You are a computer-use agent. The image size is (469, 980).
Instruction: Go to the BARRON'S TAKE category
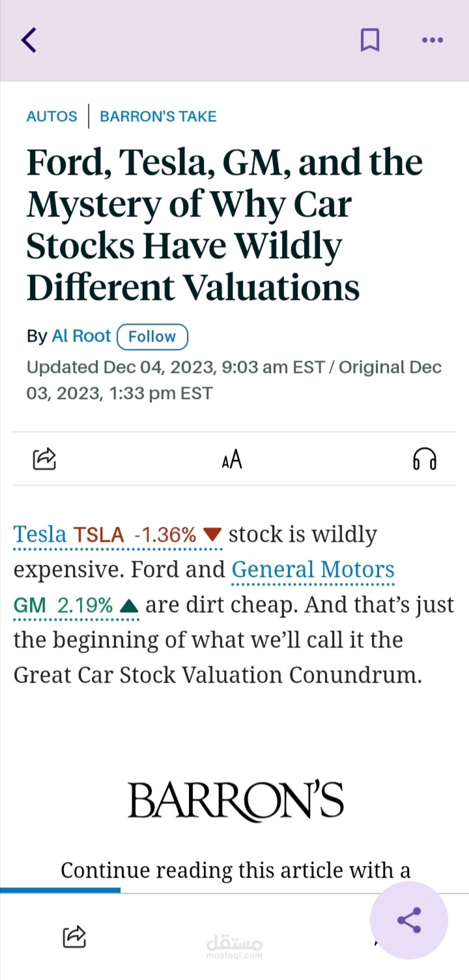point(158,117)
